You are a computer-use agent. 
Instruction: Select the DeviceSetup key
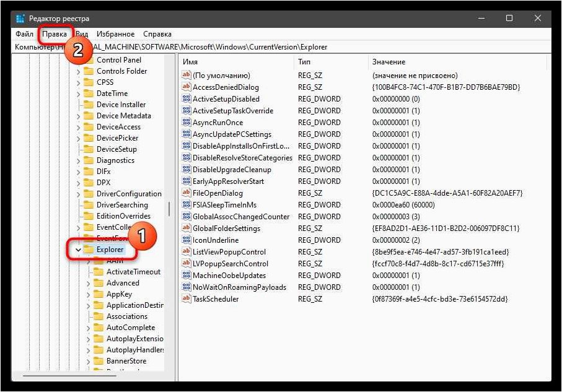(116, 149)
